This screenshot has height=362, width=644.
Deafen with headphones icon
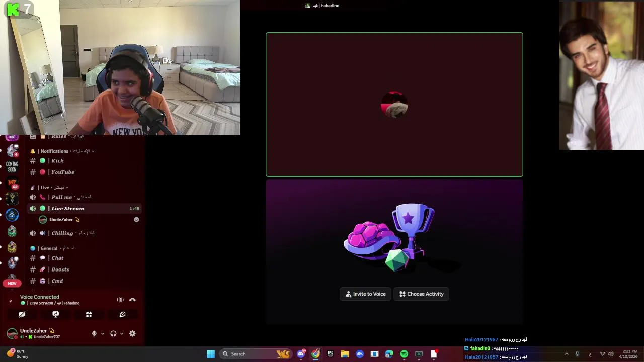pos(113,333)
